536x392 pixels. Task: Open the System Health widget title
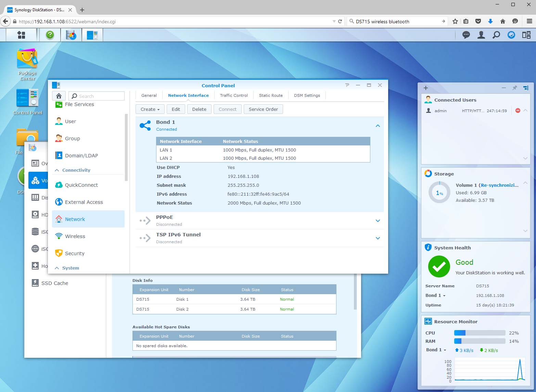tap(452, 248)
